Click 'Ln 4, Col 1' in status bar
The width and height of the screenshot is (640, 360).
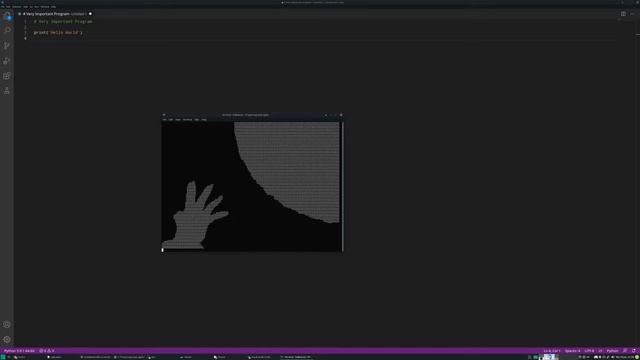[551, 351]
